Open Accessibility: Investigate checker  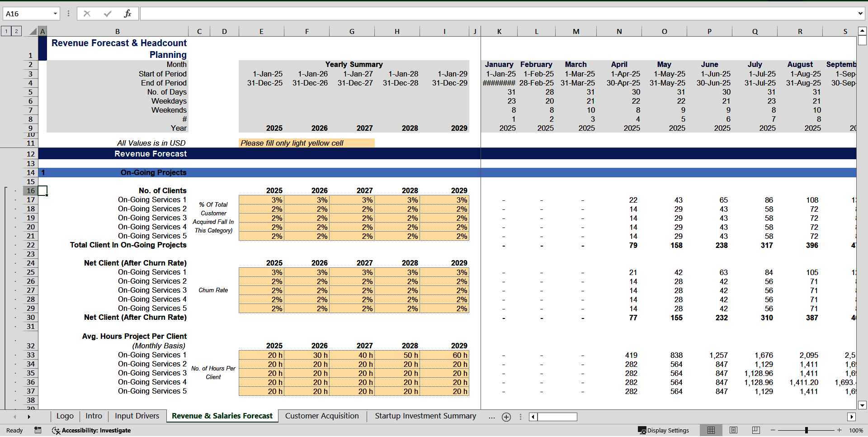pos(91,430)
